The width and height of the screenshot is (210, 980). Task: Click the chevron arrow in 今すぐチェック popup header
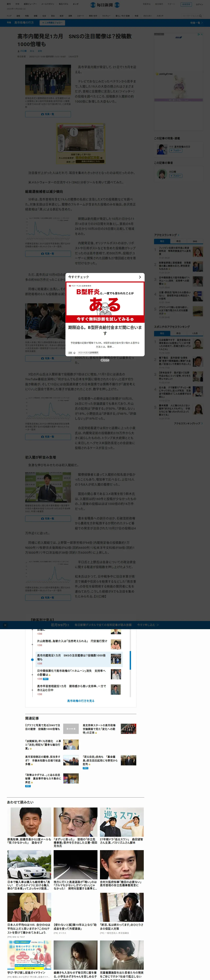tap(140, 277)
